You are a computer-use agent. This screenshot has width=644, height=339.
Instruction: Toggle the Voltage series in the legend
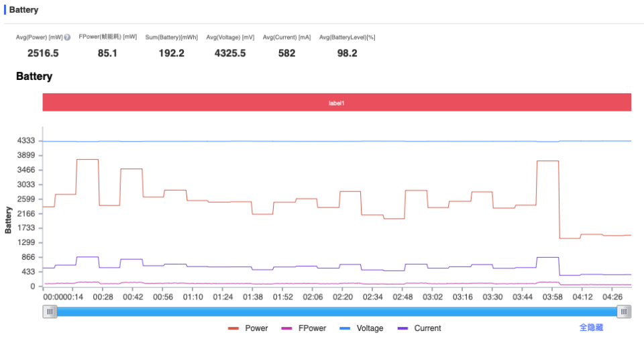pyautogui.click(x=362, y=328)
